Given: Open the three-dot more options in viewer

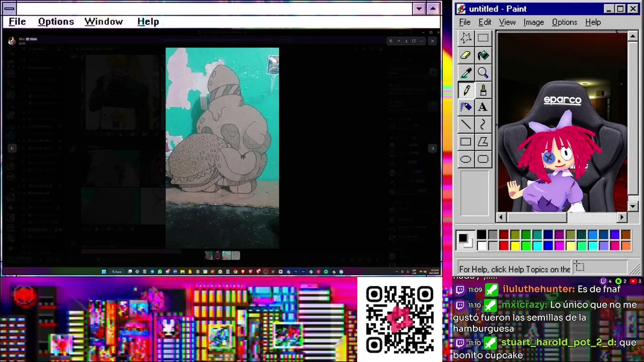Looking at the screenshot, I should pyautogui.click(x=422, y=41).
